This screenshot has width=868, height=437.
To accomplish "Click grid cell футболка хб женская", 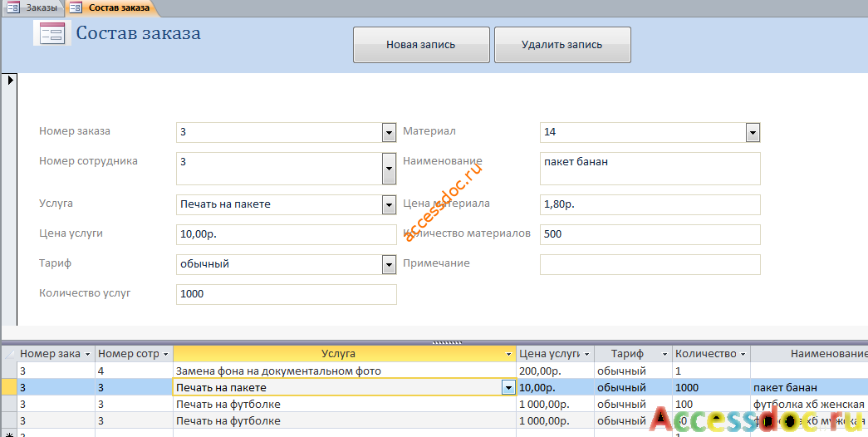I will pyautogui.click(x=809, y=405).
